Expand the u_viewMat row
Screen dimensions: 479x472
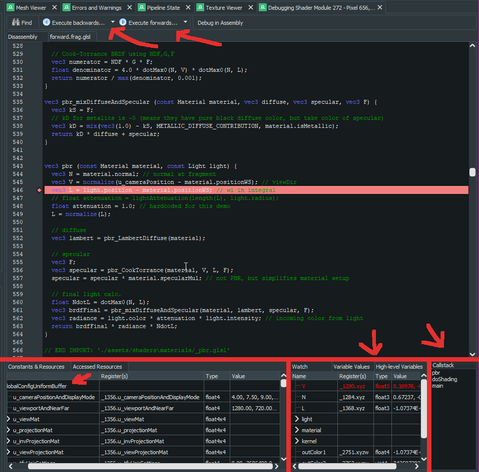pos(8,419)
